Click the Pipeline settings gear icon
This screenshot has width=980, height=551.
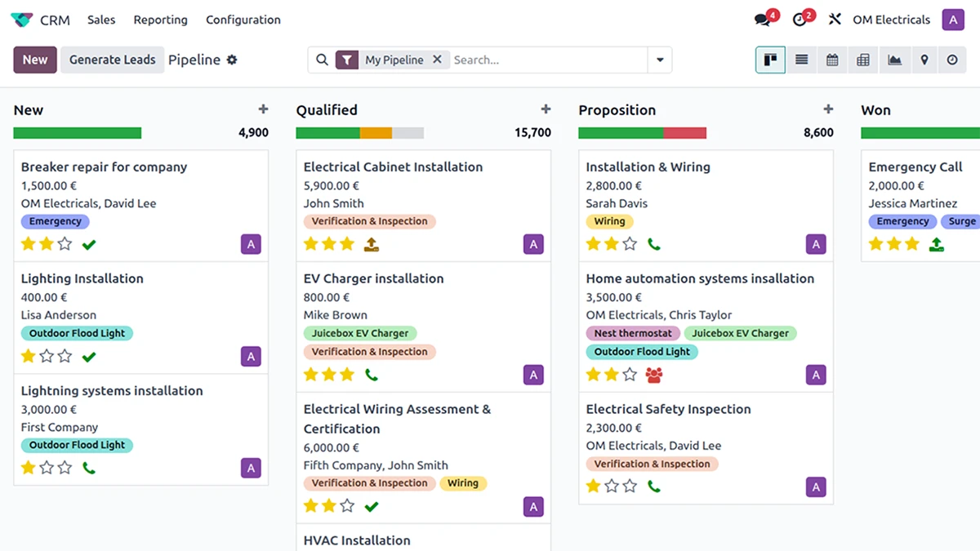232,60
